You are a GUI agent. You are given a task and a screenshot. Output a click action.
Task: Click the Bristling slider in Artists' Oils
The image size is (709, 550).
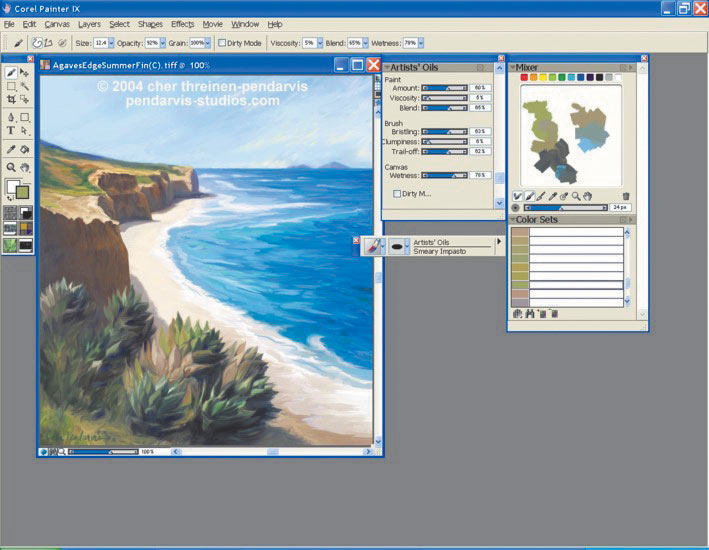[444, 132]
